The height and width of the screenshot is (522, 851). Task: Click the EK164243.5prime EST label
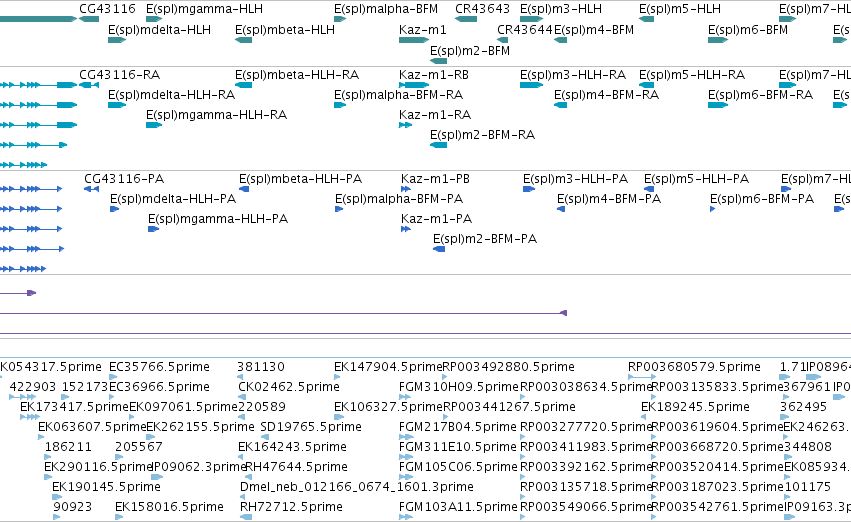click(293, 448)
